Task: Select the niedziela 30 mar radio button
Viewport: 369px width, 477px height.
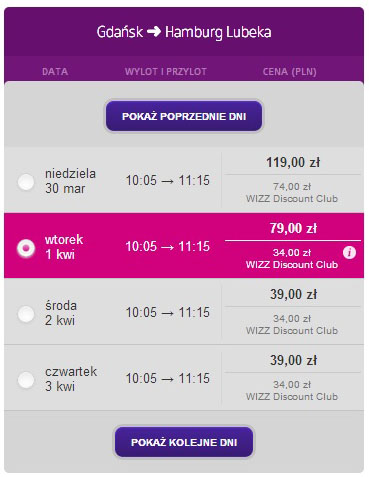Action: [x=26, y=182]
